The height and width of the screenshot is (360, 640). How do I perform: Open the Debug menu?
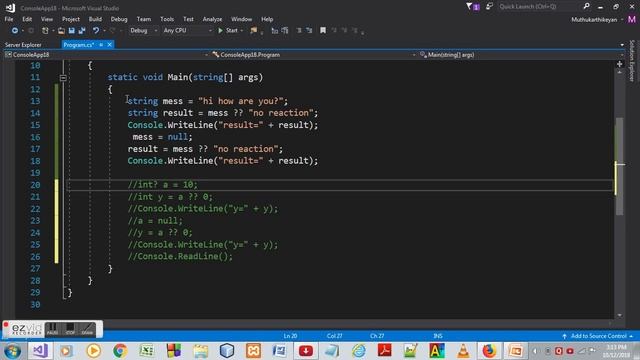pos(119,19)
